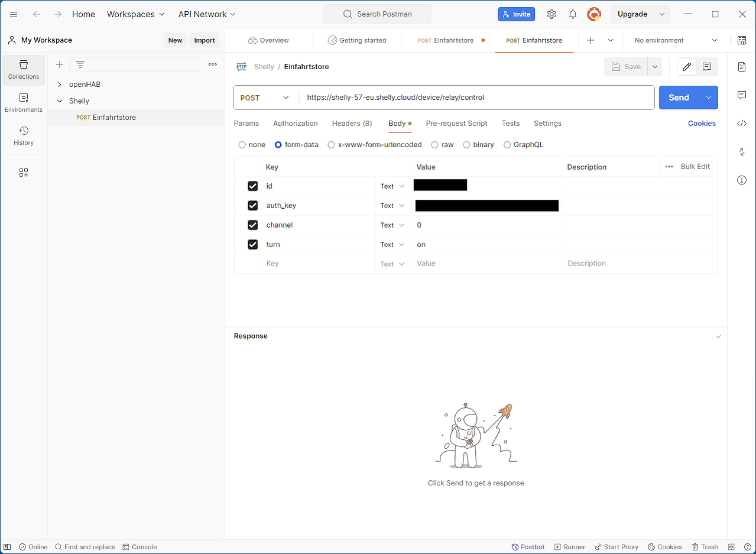Change the id row Text type dropdown
Image resolution: width=756 pixels, height=554 pixels.
(392, 186)
